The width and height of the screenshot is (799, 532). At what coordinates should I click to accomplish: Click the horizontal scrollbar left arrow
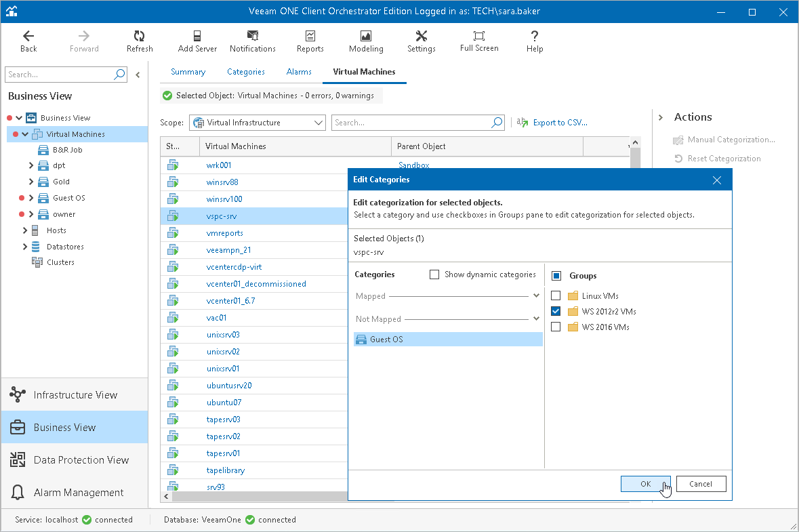click(x=166, y=496)
